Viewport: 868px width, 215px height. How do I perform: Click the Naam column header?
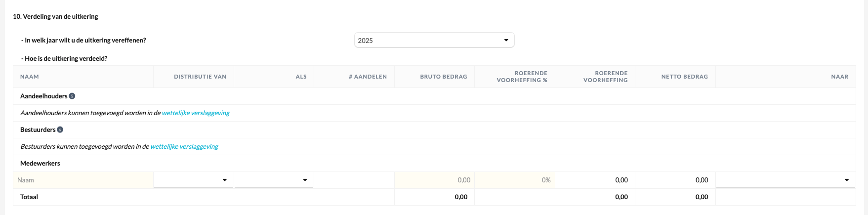[x=30, y=77]
